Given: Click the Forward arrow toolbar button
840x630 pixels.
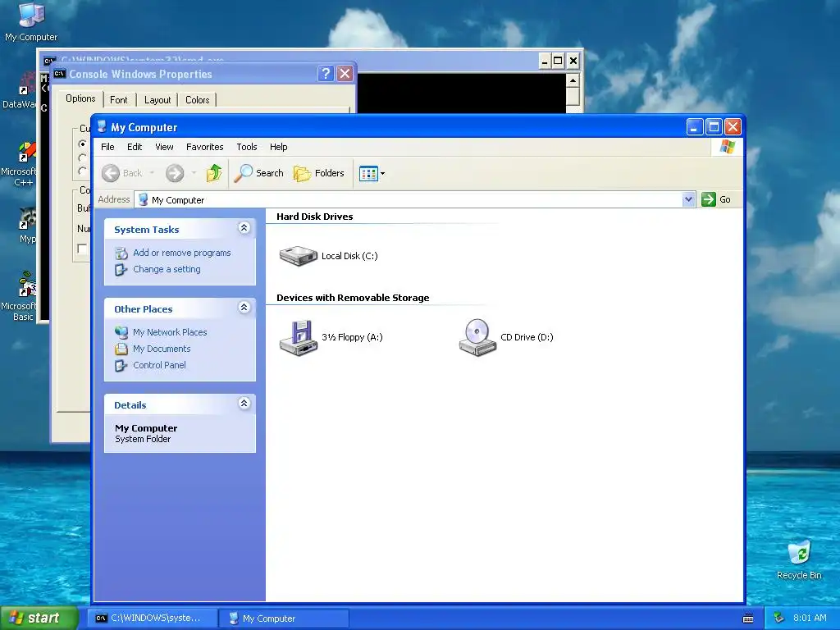Looking at the screenshot, I should (x=175, y=173).
